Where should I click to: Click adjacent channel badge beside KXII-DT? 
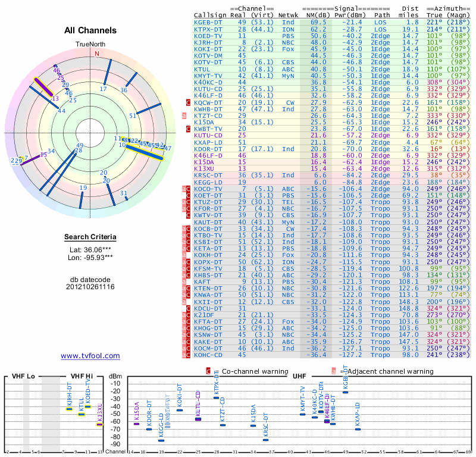pos(184,302)
